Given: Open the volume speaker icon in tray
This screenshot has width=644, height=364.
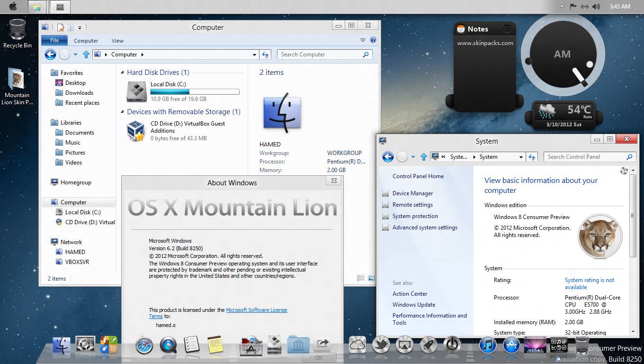Looking at the screenshot, I should [596, 7].
